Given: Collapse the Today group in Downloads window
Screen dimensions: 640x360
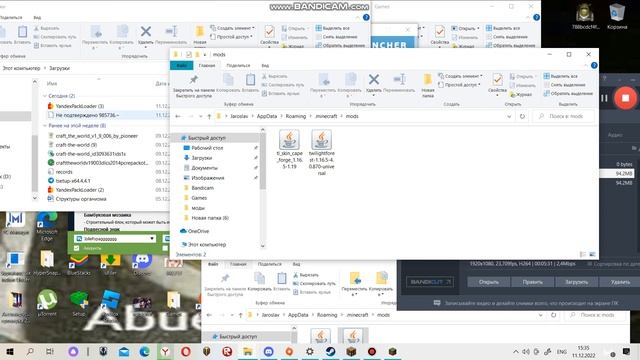Looking at the screenshot, I should [x=45, y=96].
